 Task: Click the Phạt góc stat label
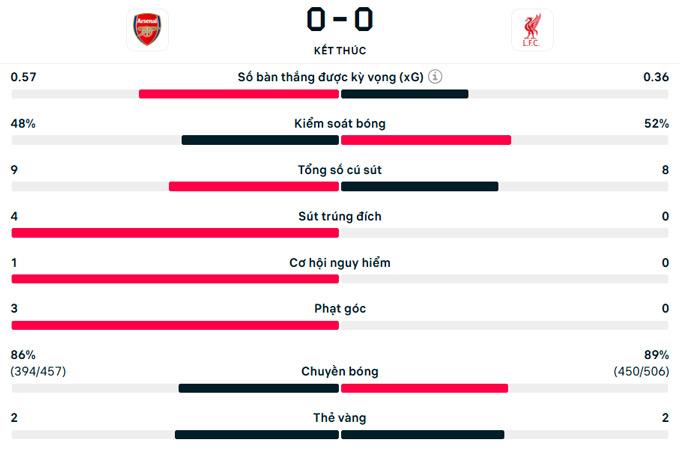pyautogui.click(x=340, y=309)
